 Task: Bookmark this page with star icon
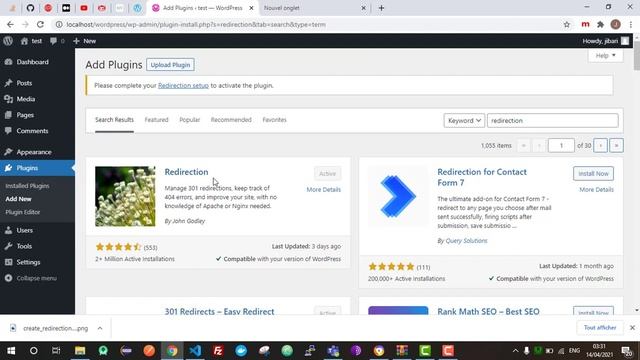click(x=567, y=24)
